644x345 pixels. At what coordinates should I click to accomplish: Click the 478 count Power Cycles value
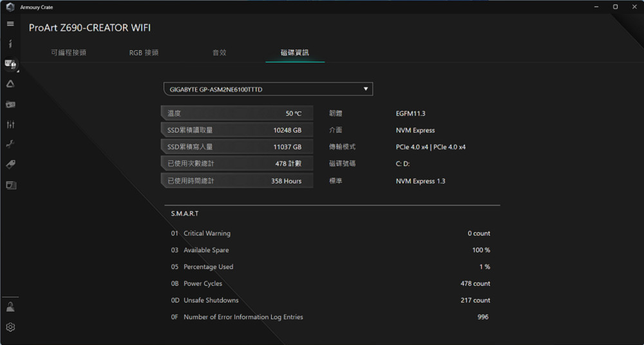click(475, 283)
